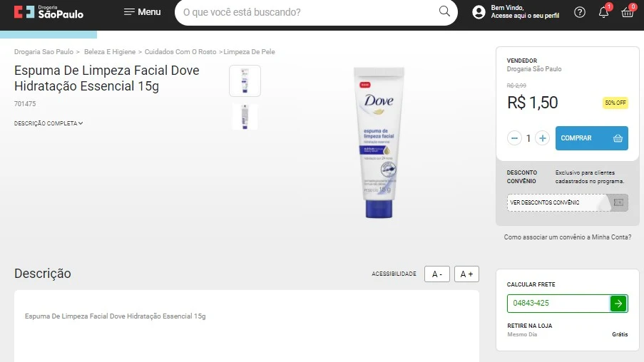Click the description paragraph text
The image size is (644, 362).
pyautogui.click(x=116, y=316)
